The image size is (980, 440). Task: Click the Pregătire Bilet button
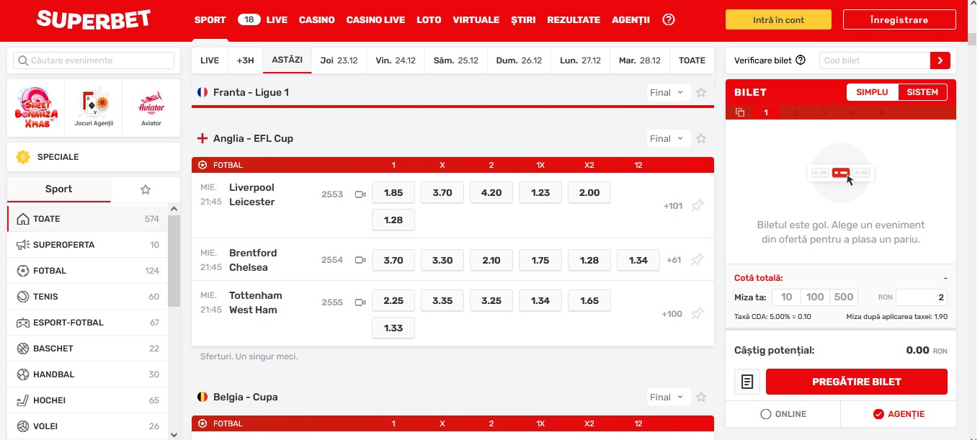[x=857, y=382]
